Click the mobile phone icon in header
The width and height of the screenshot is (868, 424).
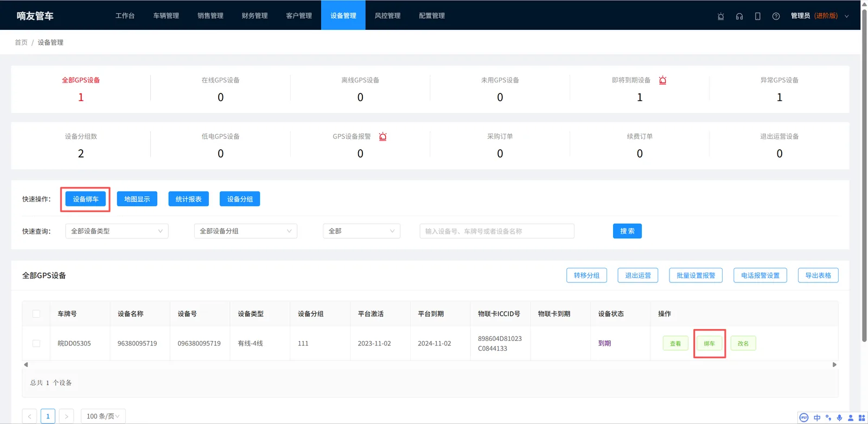(757, 16)
